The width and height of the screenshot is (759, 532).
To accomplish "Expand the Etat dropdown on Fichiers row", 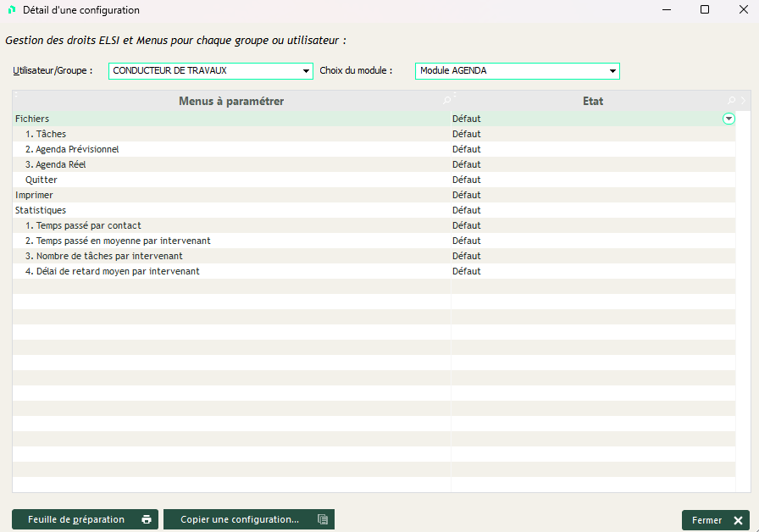I will 729,119.
